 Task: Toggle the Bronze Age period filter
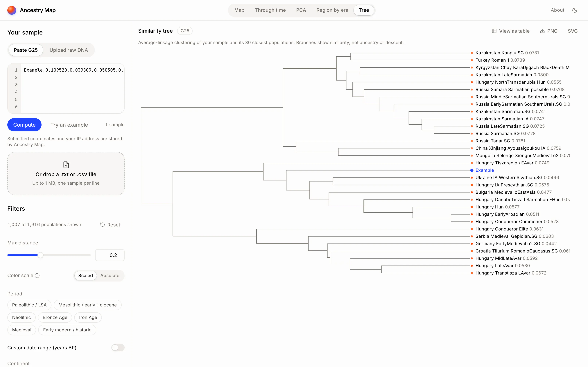[55, 317]
